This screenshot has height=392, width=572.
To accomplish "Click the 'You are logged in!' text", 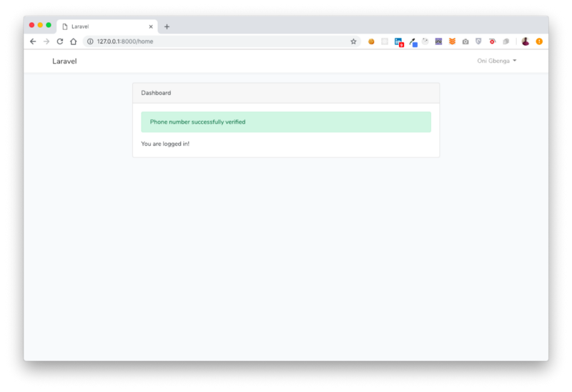I will coord(165,144).
